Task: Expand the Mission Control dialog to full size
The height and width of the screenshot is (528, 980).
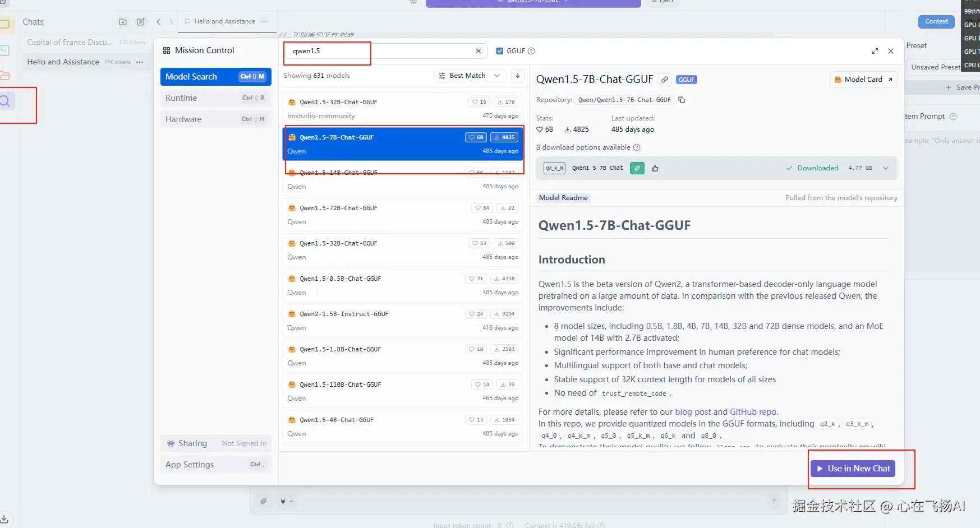Action: [x=875, y=51]
